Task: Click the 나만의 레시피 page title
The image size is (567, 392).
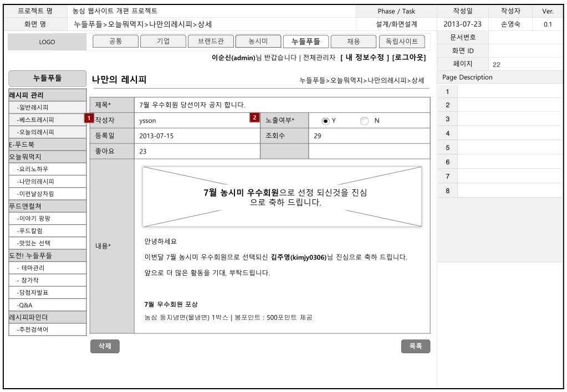Action: [x=119, y=80]
